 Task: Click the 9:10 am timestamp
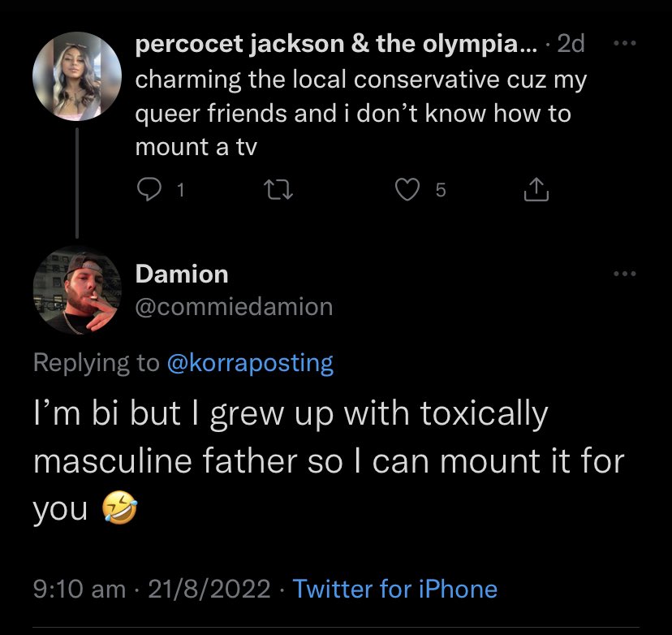tap(80, 589)
